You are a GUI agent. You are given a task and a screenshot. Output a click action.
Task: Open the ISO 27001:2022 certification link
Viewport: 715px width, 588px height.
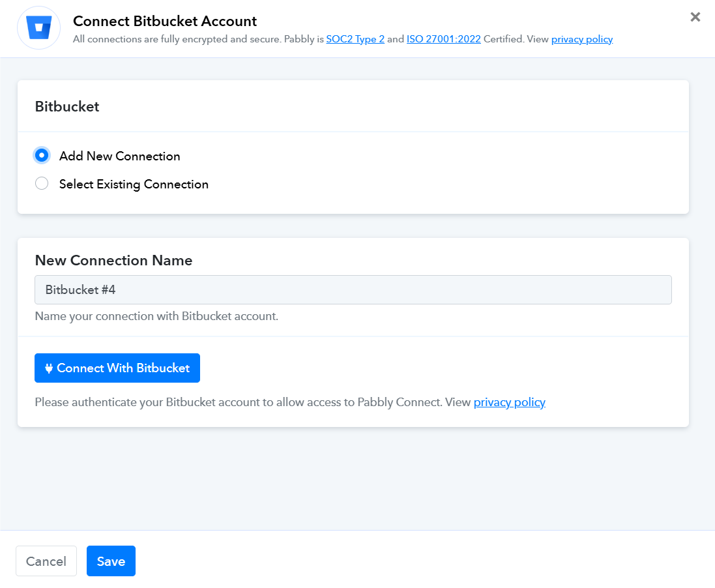pyautogui.click(x=444, y=39)
